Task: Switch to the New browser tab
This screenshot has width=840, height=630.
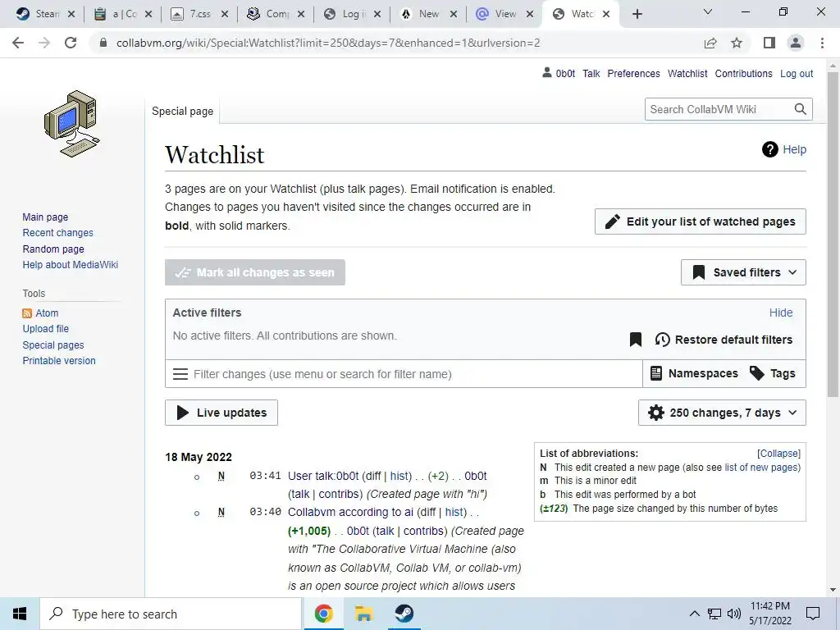Action: pos(427,14)
